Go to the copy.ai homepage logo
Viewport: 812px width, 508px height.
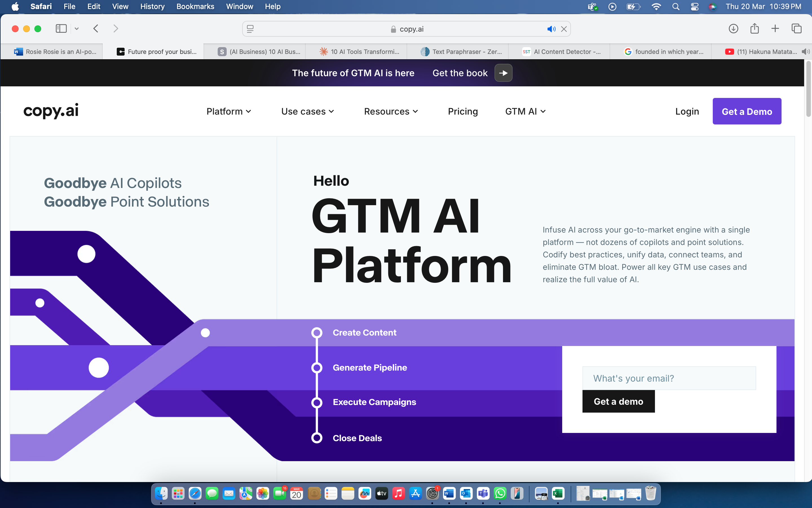click(51, 111)
